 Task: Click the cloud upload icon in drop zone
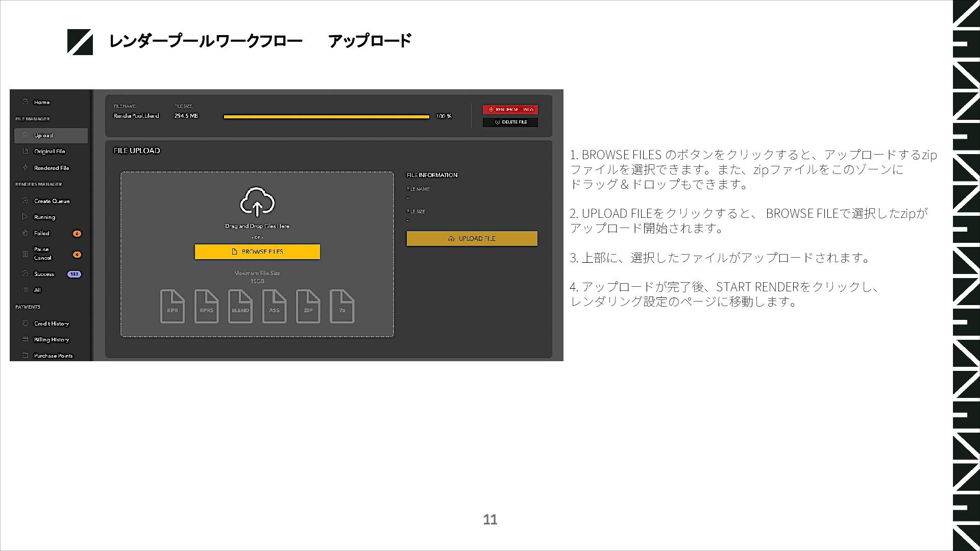[x=257, y=202]
